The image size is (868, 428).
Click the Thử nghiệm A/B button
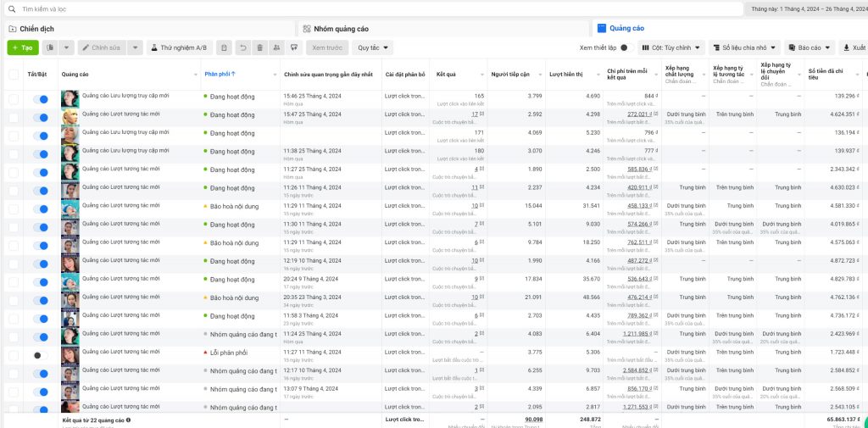(x=180, y=47)
